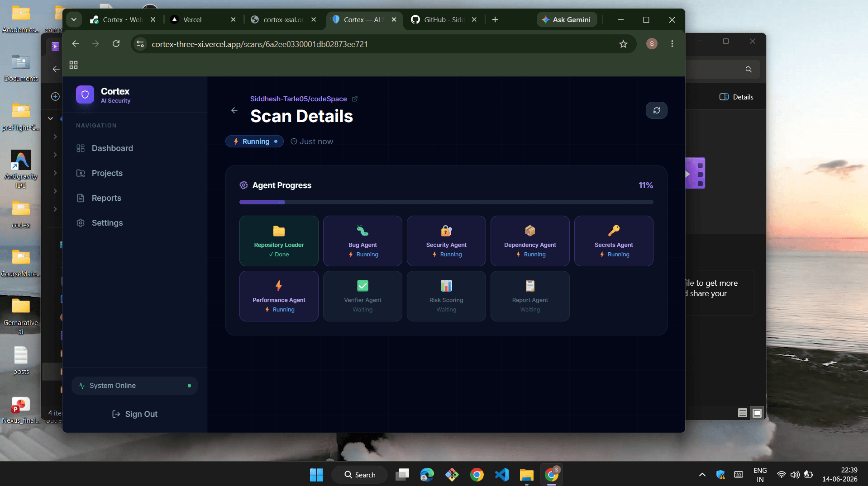Open the Antigravity IDE desktop shortcut
This screenshot has width=868, height=486.
pyautogui.click(x=21, y=169)
